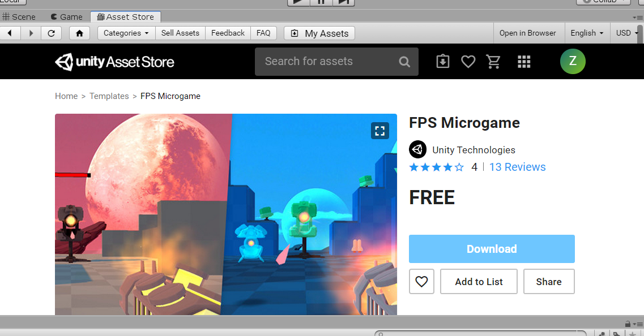Click the blue Download button
This screenshot has width=644, height=336.
(x=491, y=248)
